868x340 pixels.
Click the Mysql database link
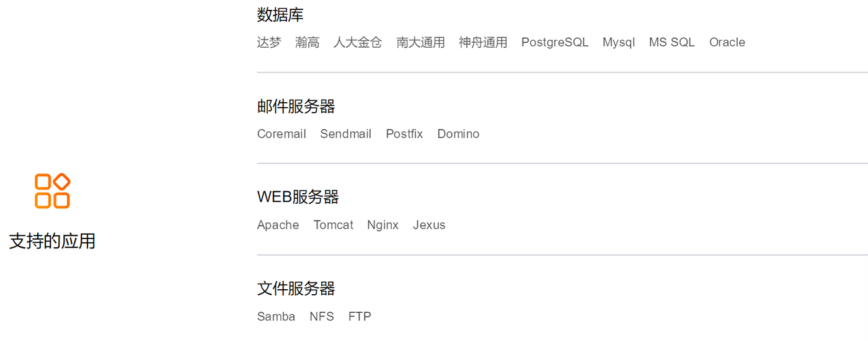point(619,42)
